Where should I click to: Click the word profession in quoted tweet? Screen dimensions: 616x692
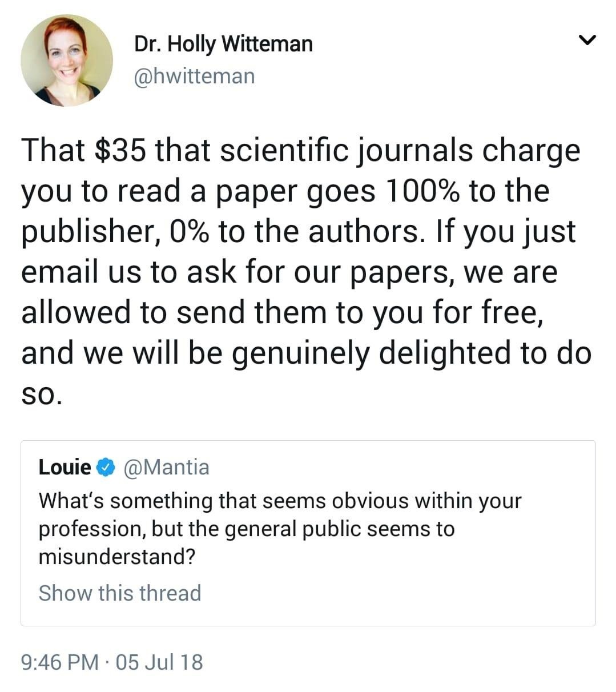[91, 529]
